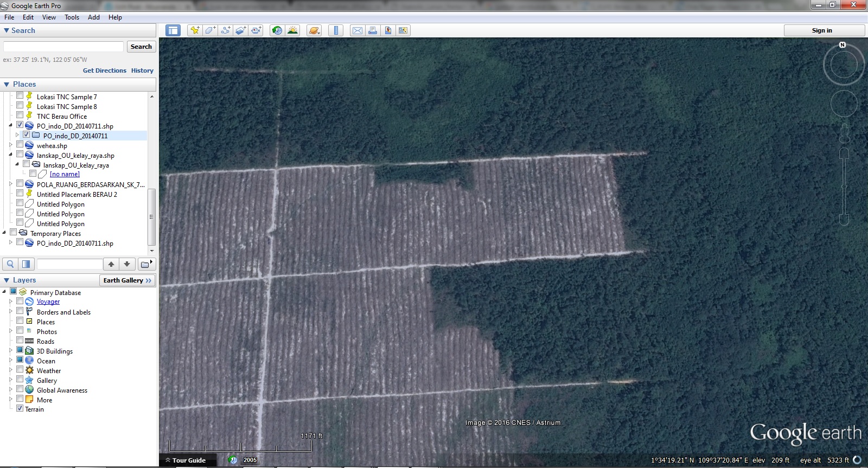Expand the Borders and Labels layer

tap(10, 311)
